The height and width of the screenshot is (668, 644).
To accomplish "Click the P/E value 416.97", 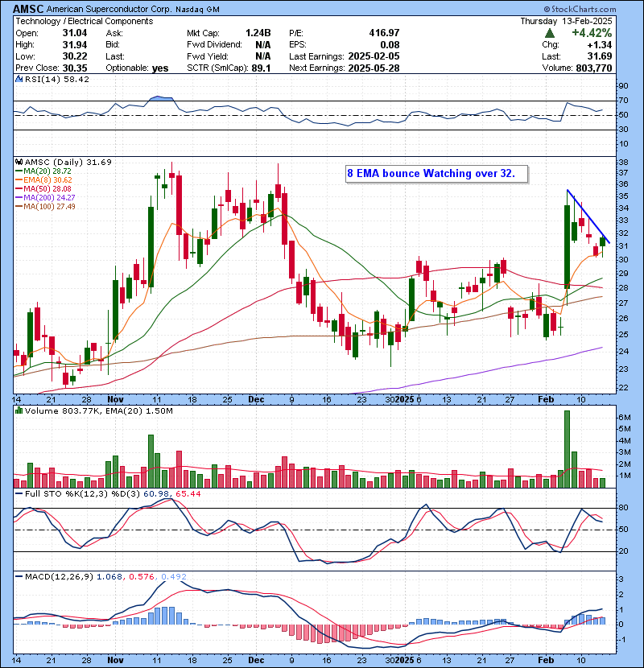I will [384, 33].
